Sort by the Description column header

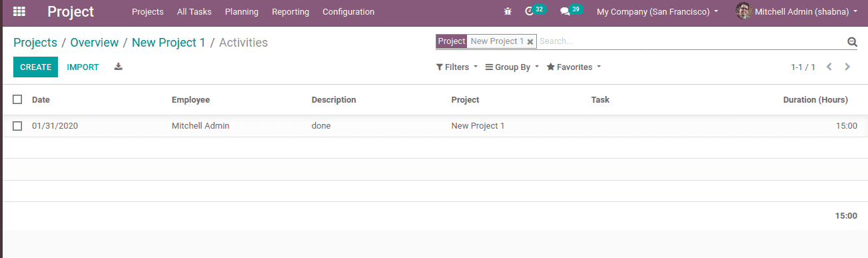click(334, 100)
